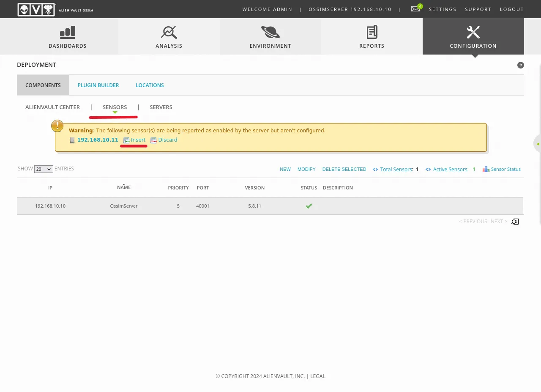Sort the table by Name column
Image resolution: width=541 pixels, height=392 pixels.
124,187
